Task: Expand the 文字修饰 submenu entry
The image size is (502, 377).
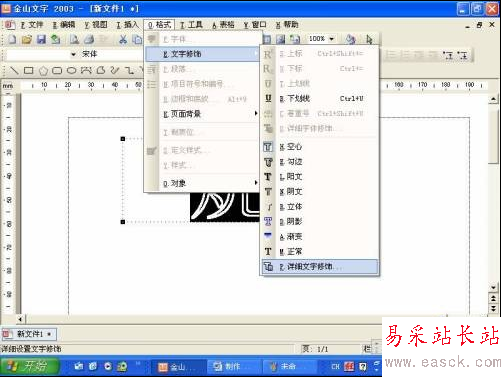Action: pyautogui.click(x=202, y=54)
